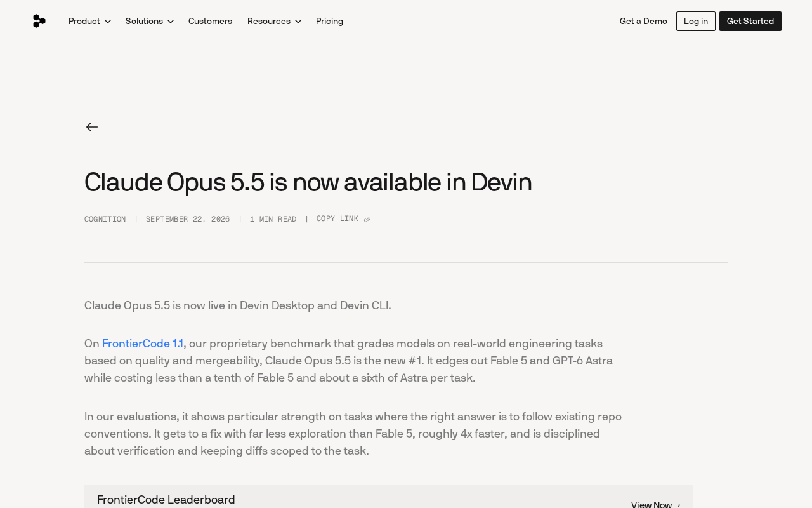This screenshot has height=508, width=812.
Task: Navigate to Pricing
Action: point(329,21)
